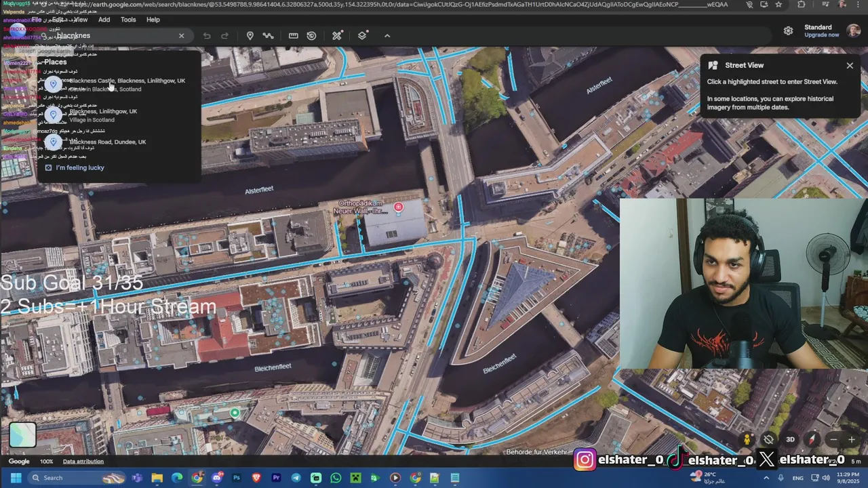Open Premiere Pro from taskbar

click(x=276, y=478)
